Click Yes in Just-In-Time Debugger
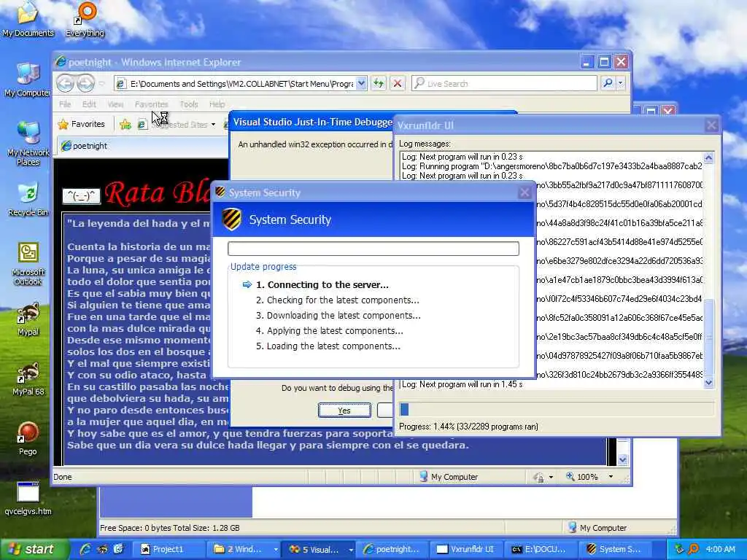The height and width of the screenshot is (560, 747). pos(344,410)
